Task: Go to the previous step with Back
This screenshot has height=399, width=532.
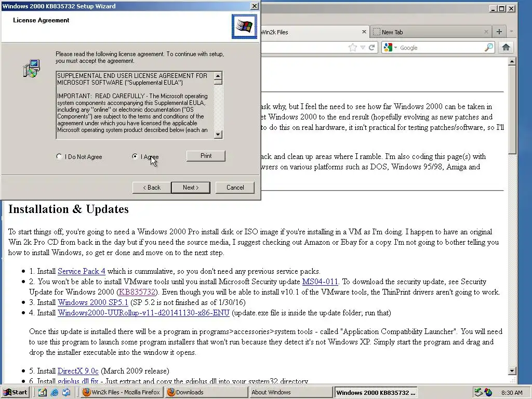Action: pyautogui.click(x=151, y=187)
